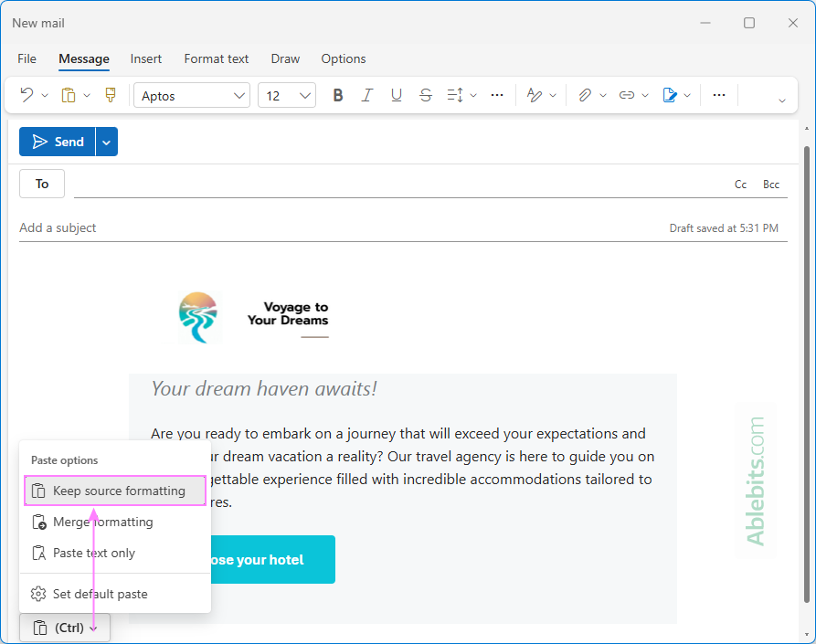Click the Format Painter icon
Image resolution: width=816 pixels, height=644 pixels.
110,95
